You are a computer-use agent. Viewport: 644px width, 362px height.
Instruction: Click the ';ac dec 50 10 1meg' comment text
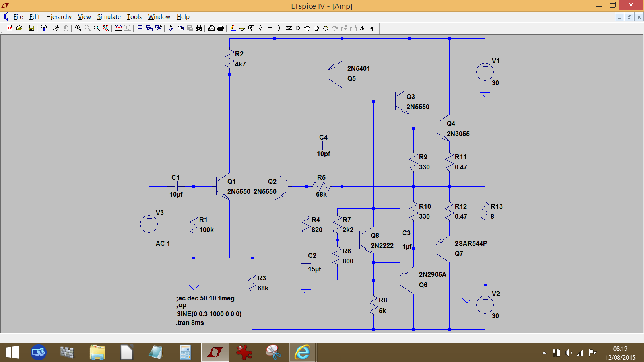205,298
